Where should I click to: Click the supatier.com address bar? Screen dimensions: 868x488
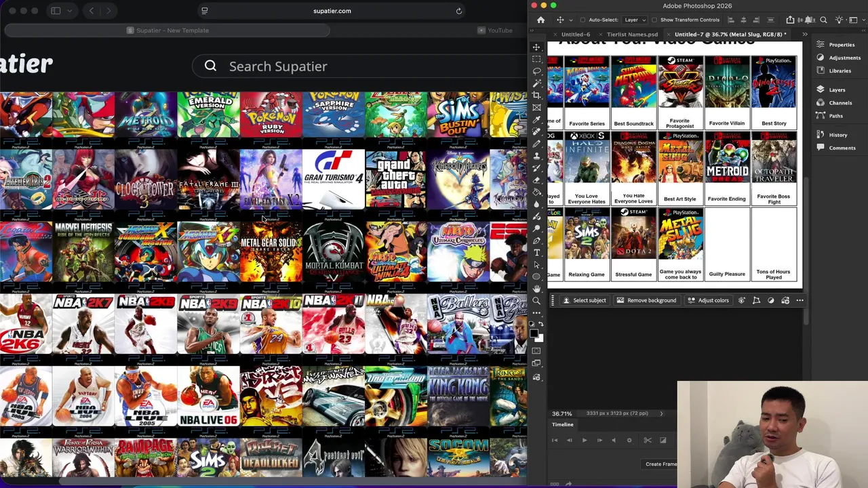point(332,11)
